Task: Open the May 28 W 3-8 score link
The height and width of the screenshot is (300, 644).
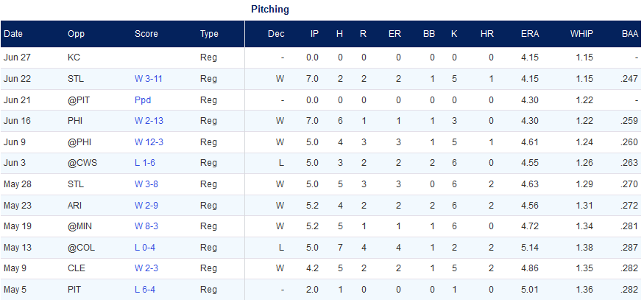Action: [x=146, y=184]
